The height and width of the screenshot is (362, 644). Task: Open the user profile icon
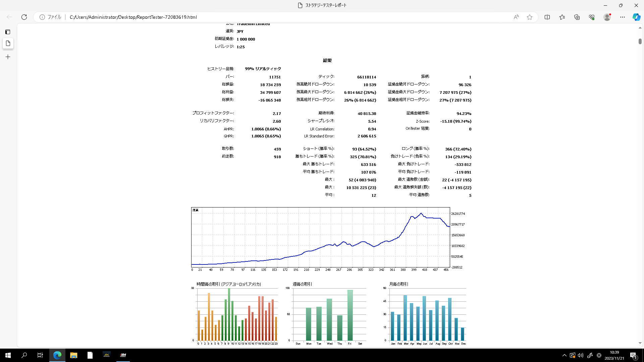point(607,17)
